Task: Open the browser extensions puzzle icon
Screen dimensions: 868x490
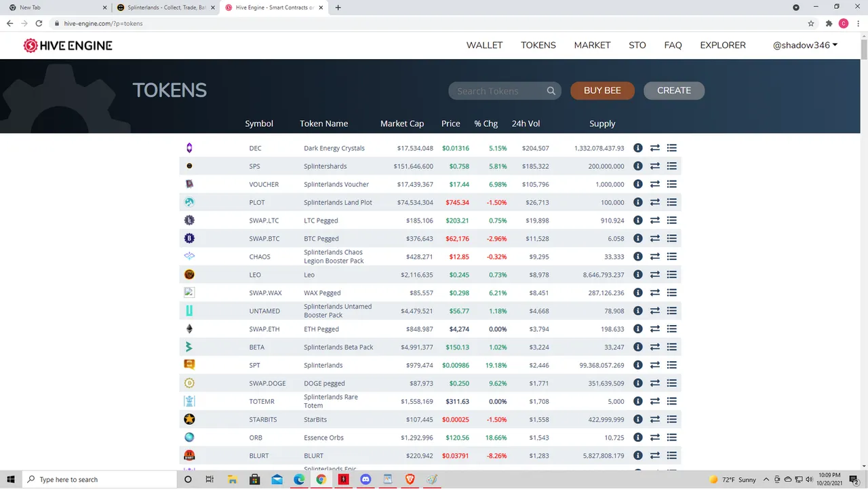Action: pos(829,23)
